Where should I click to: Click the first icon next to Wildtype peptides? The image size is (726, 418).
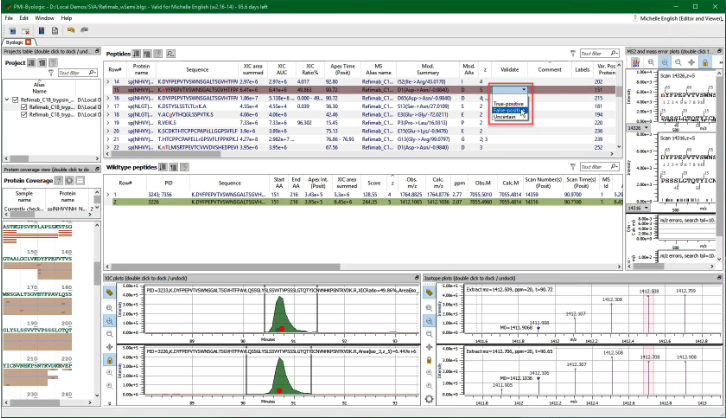pos(163,167)
